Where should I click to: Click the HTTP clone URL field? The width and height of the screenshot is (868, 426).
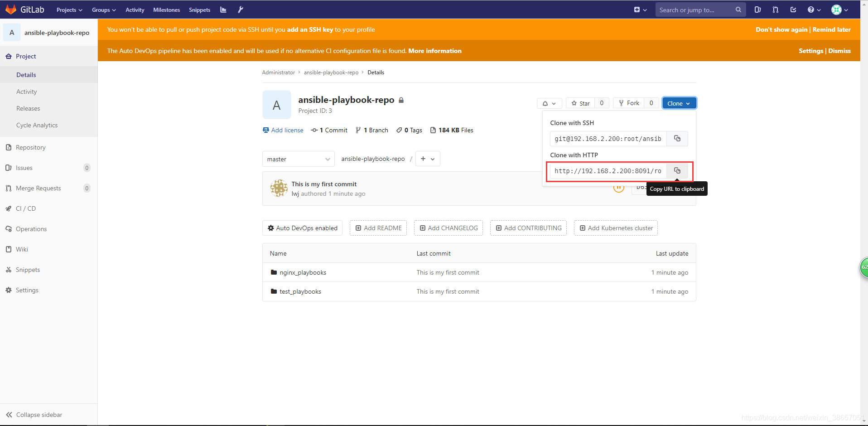pyautogui.click(x=608, y=171)
